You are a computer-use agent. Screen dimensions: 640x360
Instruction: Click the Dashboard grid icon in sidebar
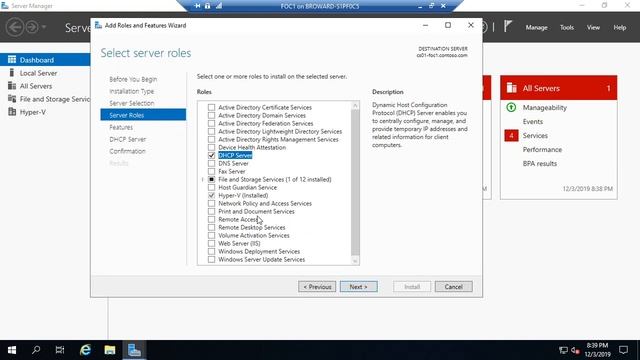12,60
